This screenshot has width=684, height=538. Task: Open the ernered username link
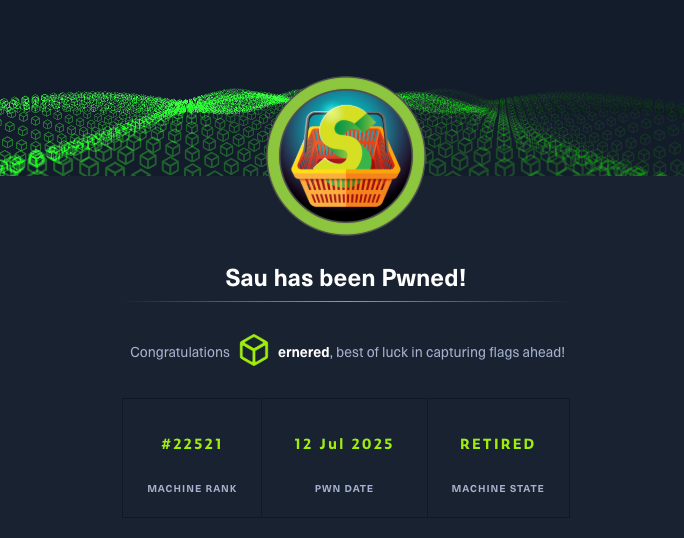pyautogui.click(x=304, y=352)
